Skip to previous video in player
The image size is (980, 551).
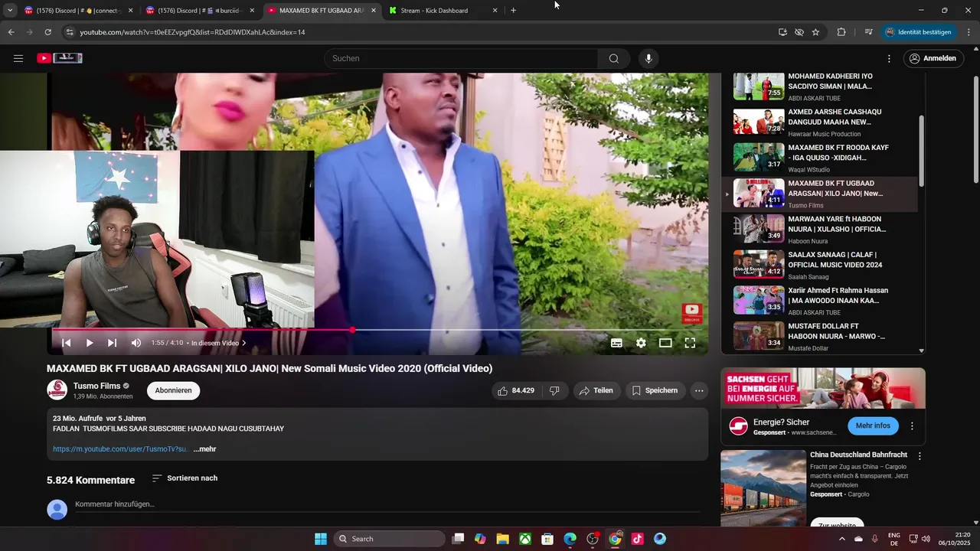coord(66,343)
